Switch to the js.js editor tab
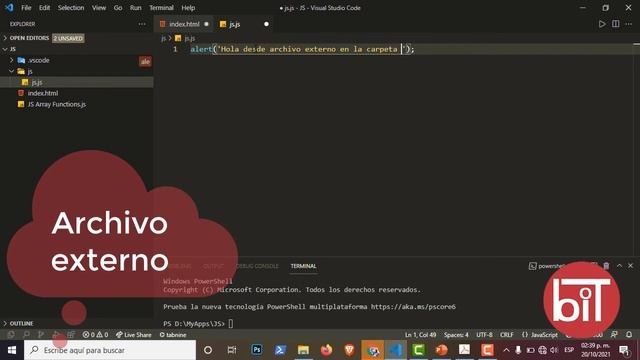The width and height of the screenshot is (640, 360). pos(244,24)
